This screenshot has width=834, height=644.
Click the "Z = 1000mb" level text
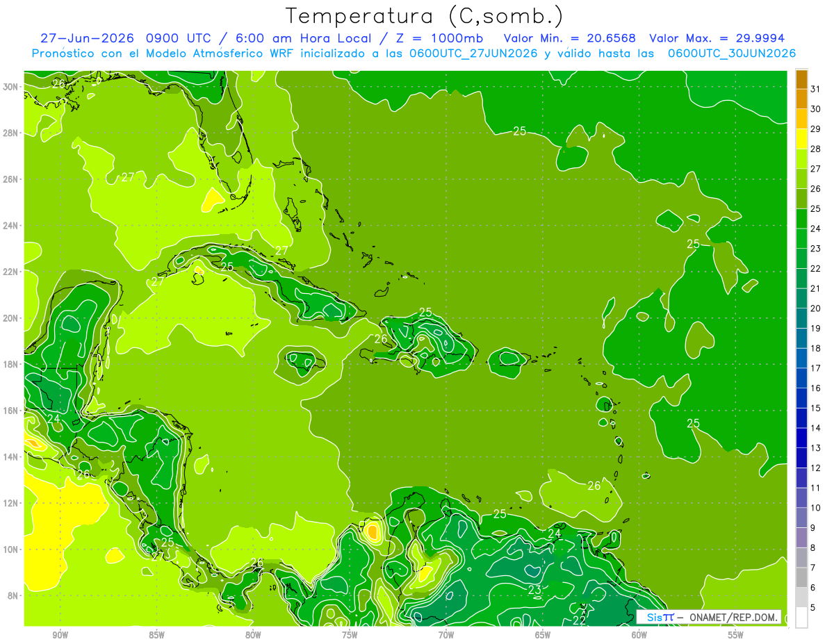click(441, 38)
